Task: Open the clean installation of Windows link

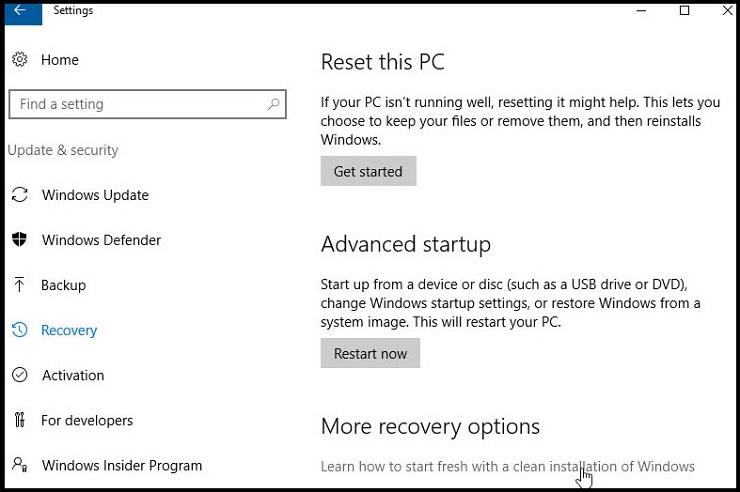Action: [507, 467]
